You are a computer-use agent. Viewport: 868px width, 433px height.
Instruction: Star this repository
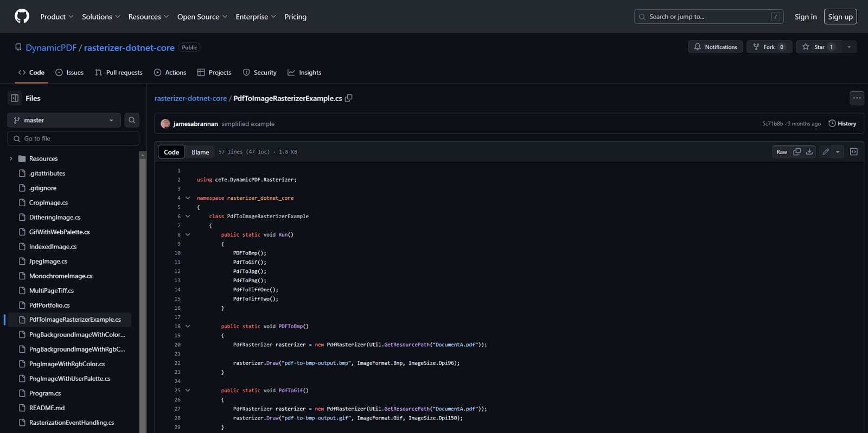(x=819, y=47)
